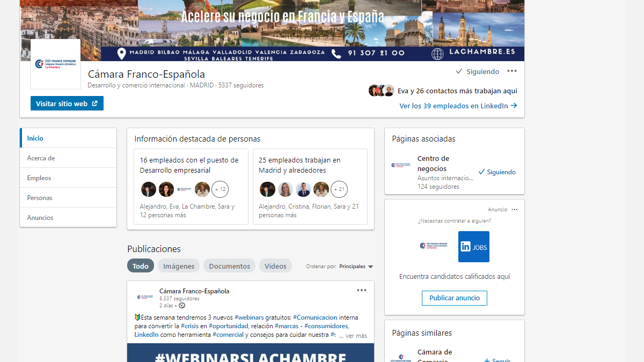644x362 pixels.
Task: Select the Documentos filter chip
Action: click(x=229, y=266)
